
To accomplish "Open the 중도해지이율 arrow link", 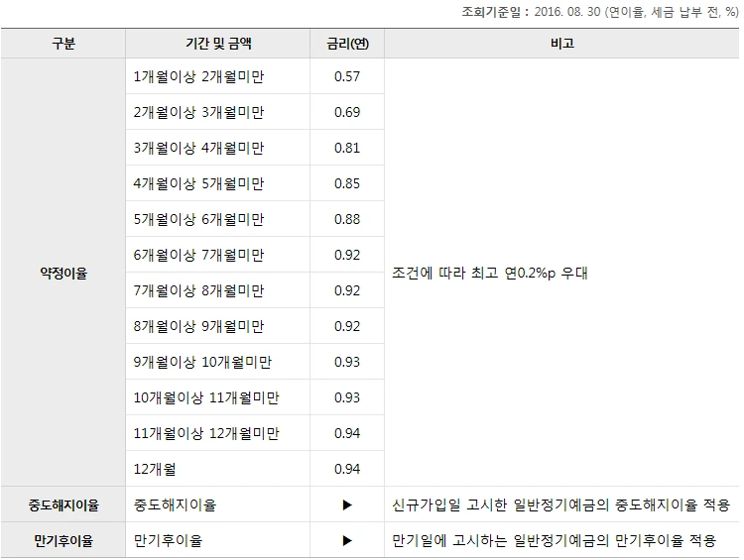I will (x=347, y=505).
